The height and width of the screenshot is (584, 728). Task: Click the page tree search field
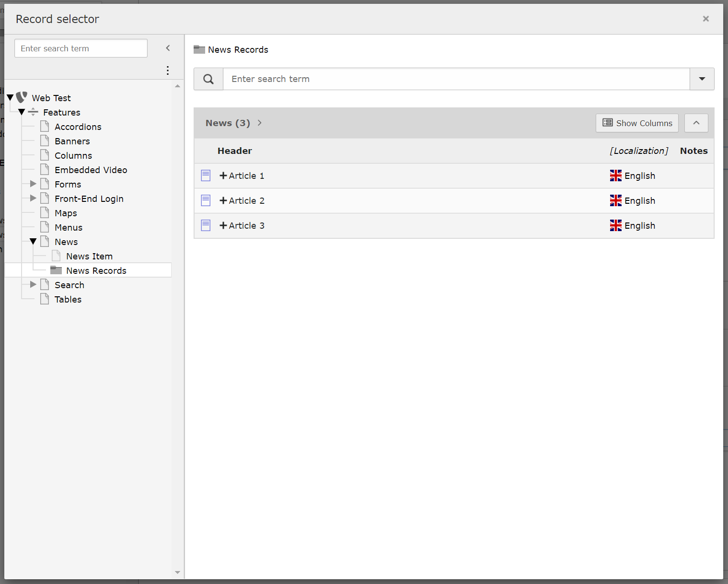tap(81, 48)
